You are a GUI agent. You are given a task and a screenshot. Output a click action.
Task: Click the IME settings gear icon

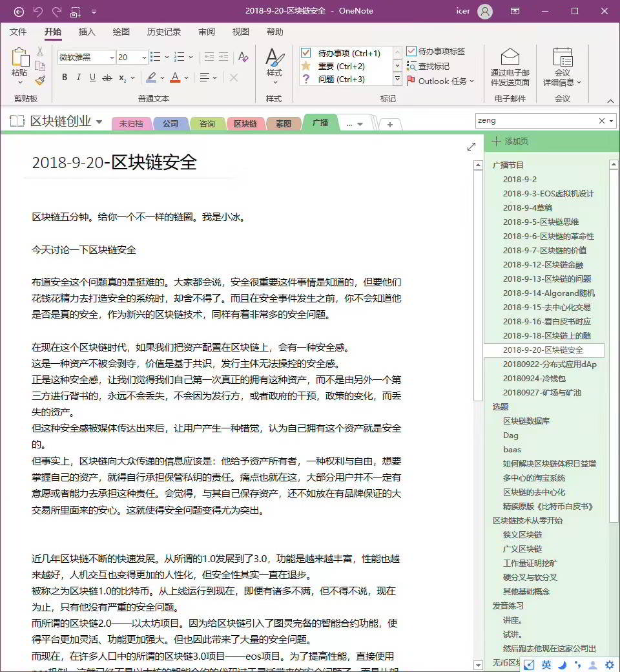tap(609, 665)
